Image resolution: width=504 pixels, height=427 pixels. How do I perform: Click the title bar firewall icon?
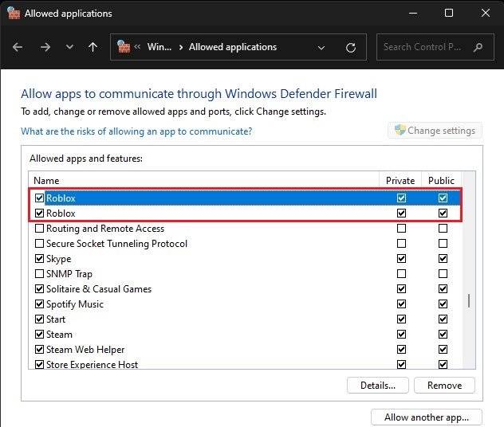pos(14,14)
